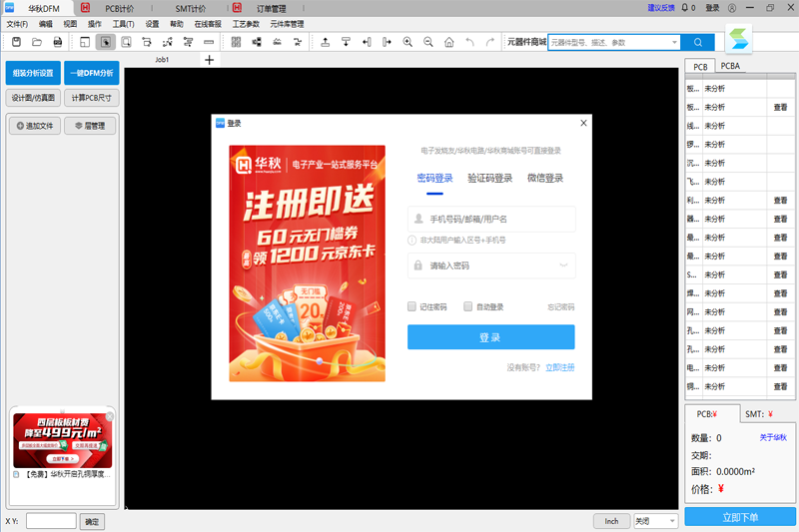Image resolution: width=799 pixels, height=532 pixels.
Task: Click the 立即注册 link
Action: click(x=560, y=367)
